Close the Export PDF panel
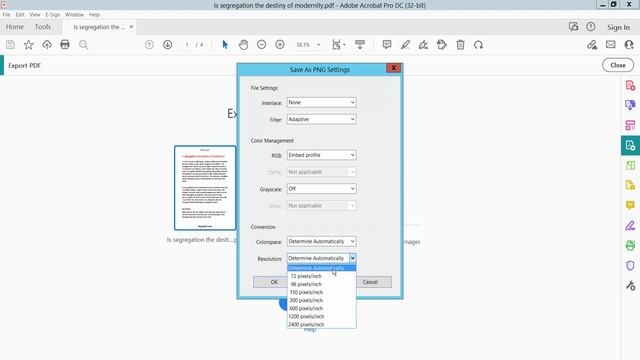This screenshot has height=360, width=640. pos(618,65)
